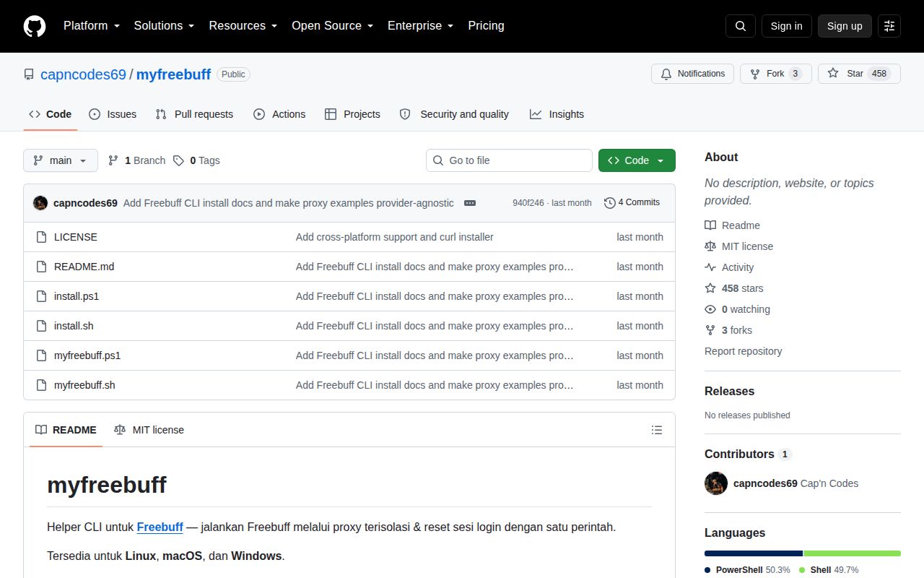Click the README.md file icon
This screenshot has width=924, height=578.
(x=41, y=267)
